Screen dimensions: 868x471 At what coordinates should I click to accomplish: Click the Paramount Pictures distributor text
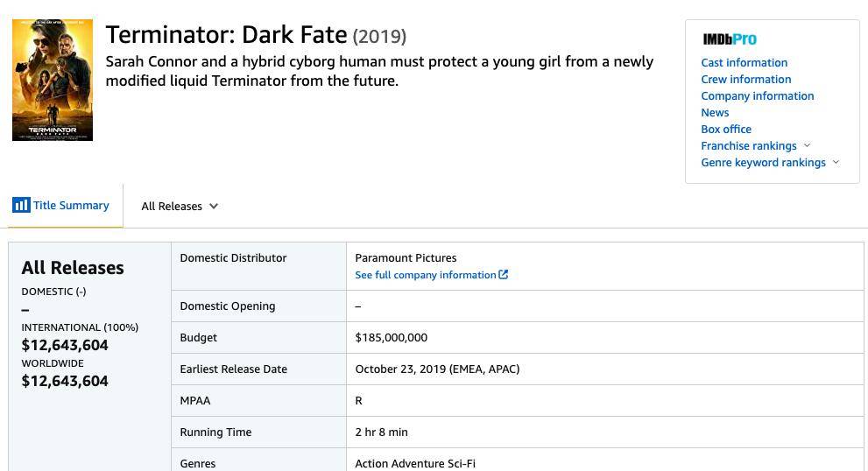point(406,258)
